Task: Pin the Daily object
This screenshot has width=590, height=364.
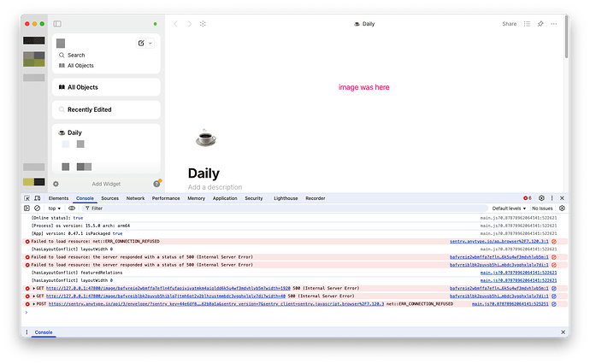Action: pyautogui.click(x=540, y=24)
